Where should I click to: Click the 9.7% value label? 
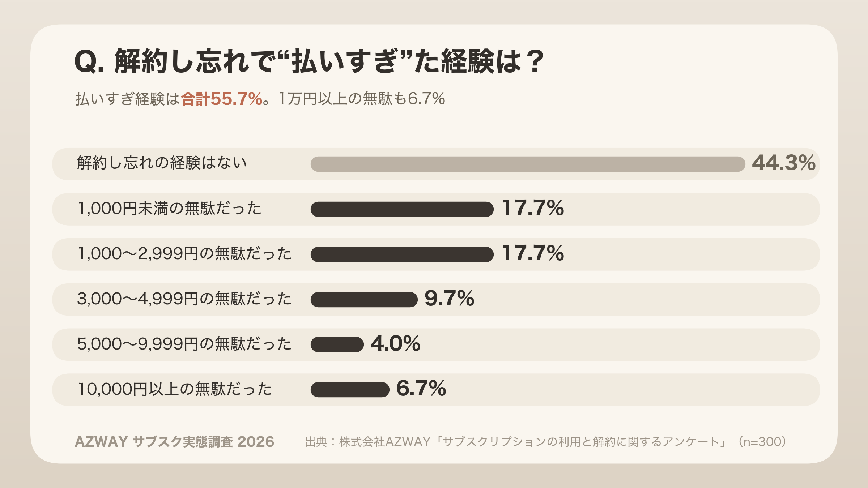450,299
